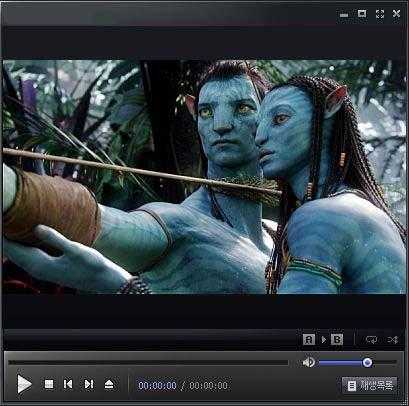The height and width of the screenshot is (406, 409).
Task: Set A-B repeat start point A
Action: point(309,340)
